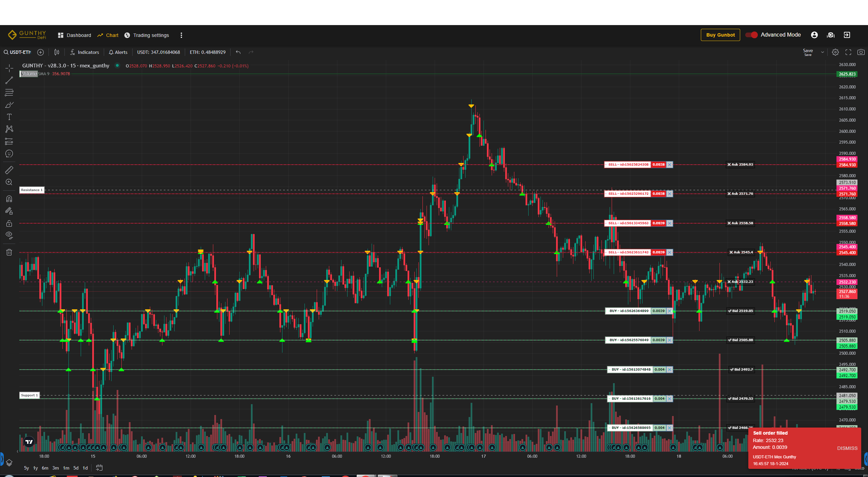Take a chart snapshot with camera icon
Image resolution: width=868 pixels, height=477 pixels.
tap(861, 52)
